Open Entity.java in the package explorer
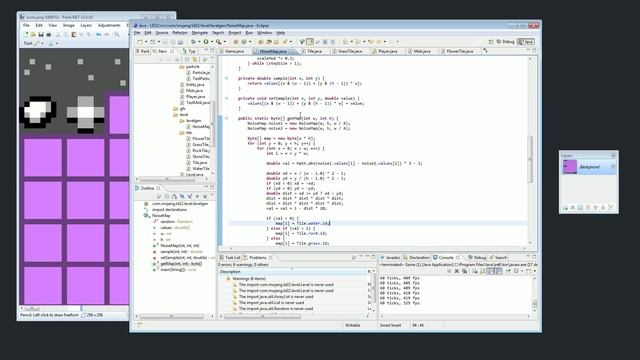The image size is (640, 360). (x=195, y=84)
